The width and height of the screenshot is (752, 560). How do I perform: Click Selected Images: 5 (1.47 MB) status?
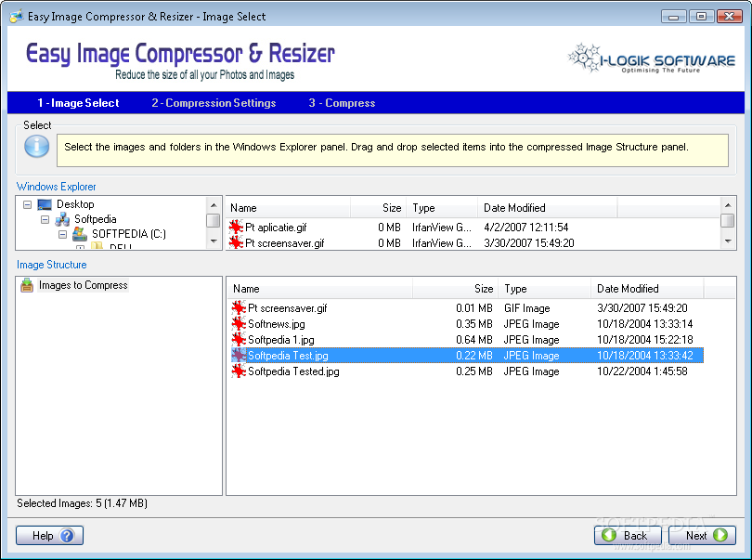(82, 503)
